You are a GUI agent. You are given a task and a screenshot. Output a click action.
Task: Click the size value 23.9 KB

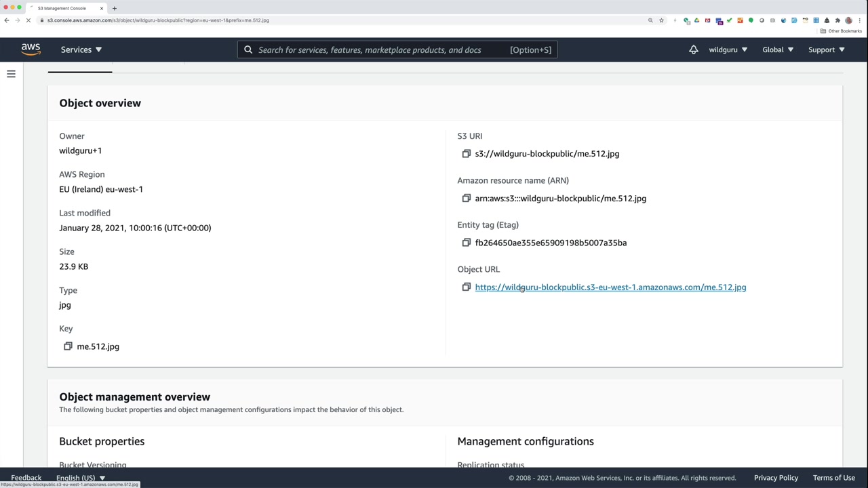(x=73, y=266)
